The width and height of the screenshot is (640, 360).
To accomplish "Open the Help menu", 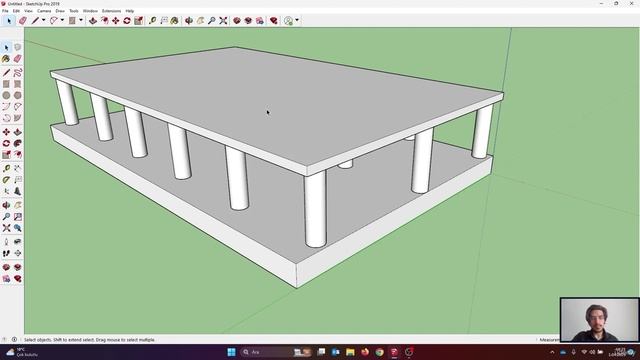I will tap(130, 11).
